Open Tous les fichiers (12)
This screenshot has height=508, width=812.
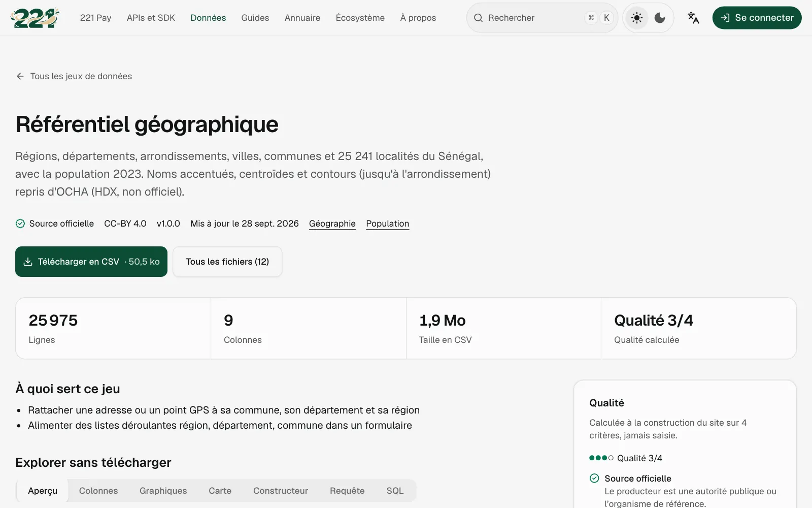click(x=227, y=262)
